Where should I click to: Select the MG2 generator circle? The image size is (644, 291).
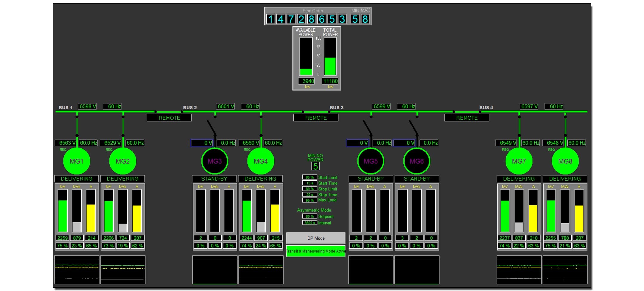coord(123,161)
